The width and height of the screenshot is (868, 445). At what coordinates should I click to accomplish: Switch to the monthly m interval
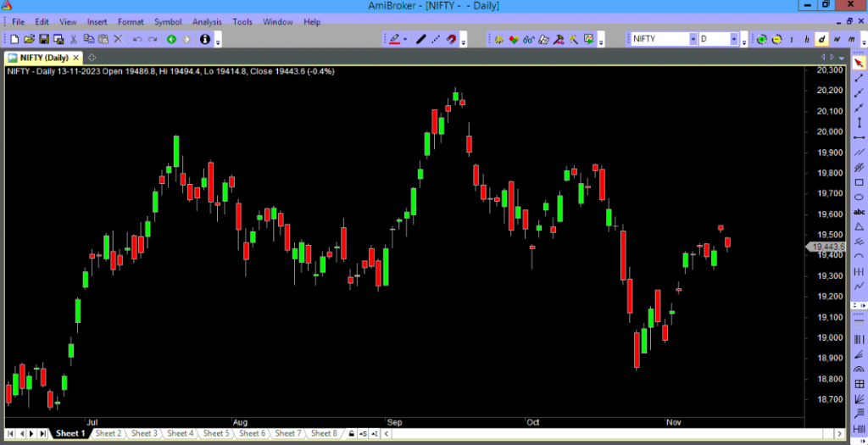coord(851,39)
